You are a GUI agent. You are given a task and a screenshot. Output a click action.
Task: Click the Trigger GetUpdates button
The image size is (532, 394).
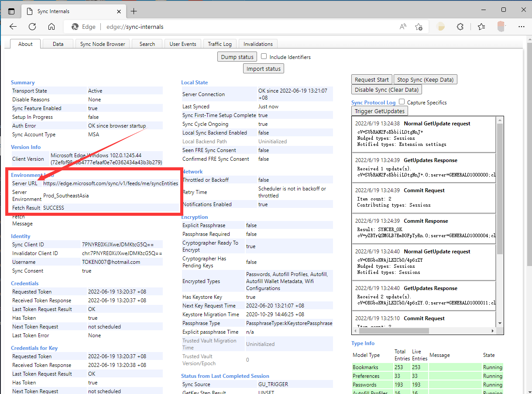click(x=379, y=111)
